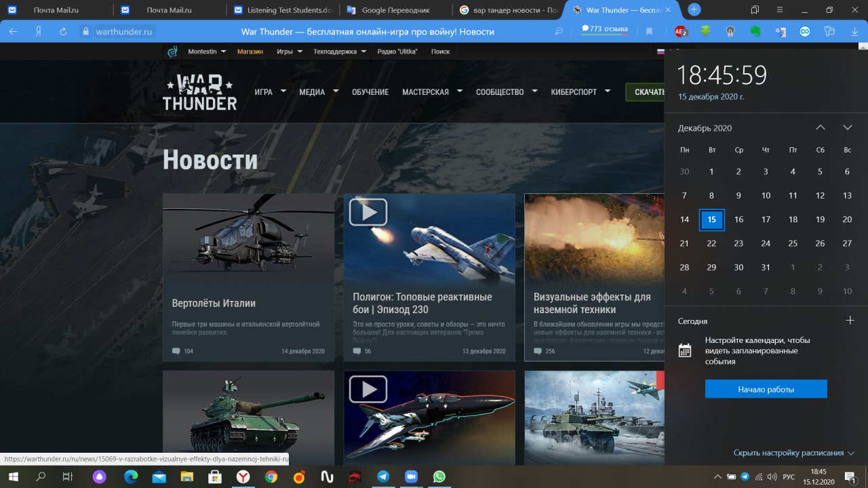Select today's date 15 in the calendar
868x488 pixels.
point(711,220)
